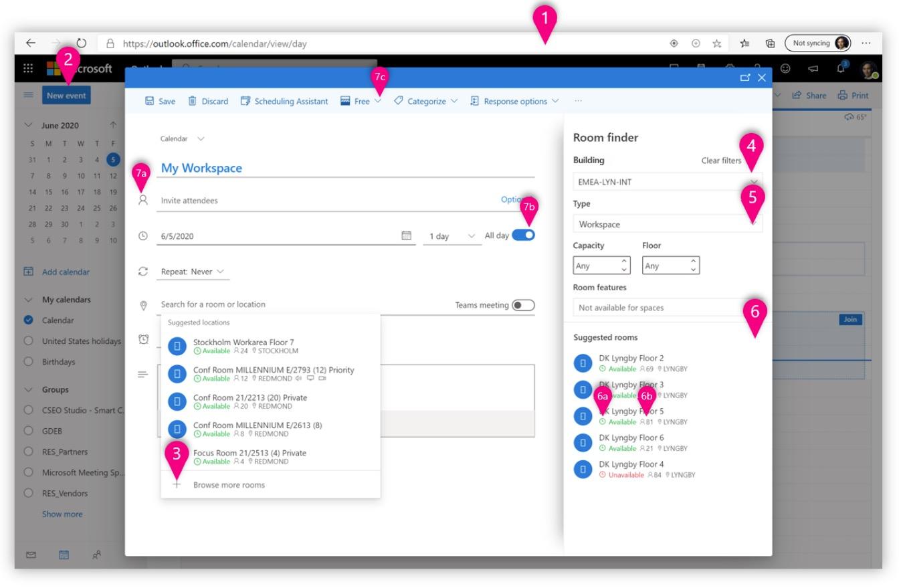
Task: Click Share in calendar toolbar
Action: pos(809,96)
